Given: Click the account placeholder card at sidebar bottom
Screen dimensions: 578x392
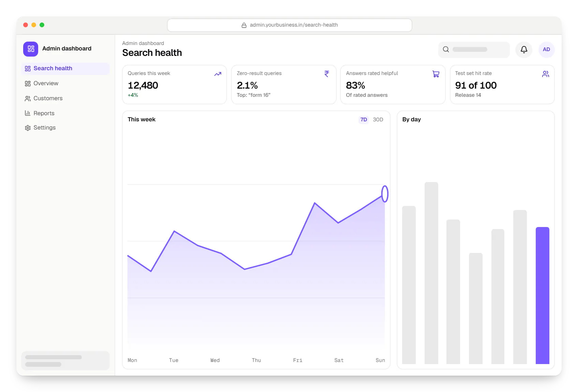Looking at the screenshot, I should [65, 361].
